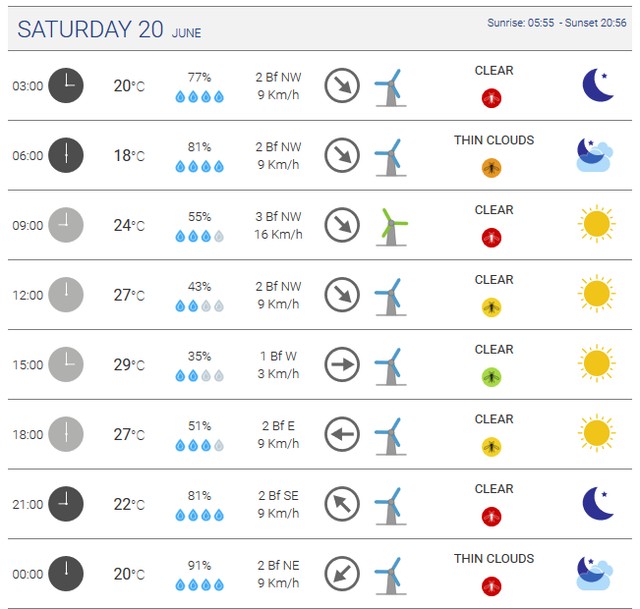This screenshot has width=640, height=609.
Task: Click the SATURDAY 20 JUNE header
Action: coord(109,30)
